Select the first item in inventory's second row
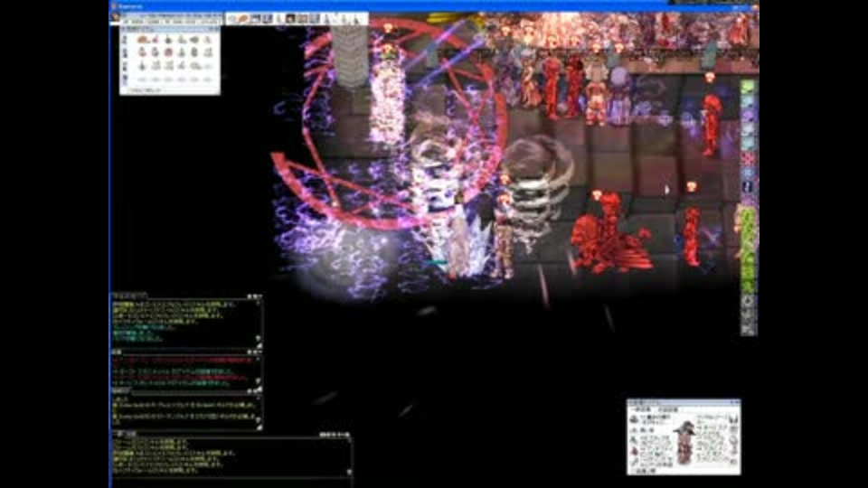This screenshot has height=488, width=868. (142, 52)
